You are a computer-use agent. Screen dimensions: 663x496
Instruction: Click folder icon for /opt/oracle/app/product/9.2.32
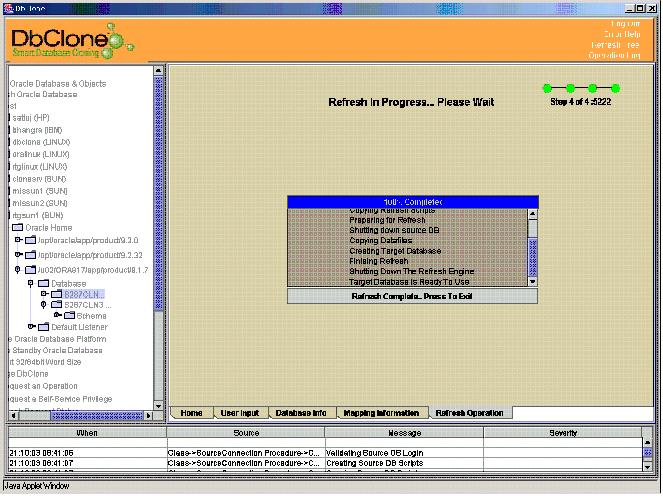(30, 255)
